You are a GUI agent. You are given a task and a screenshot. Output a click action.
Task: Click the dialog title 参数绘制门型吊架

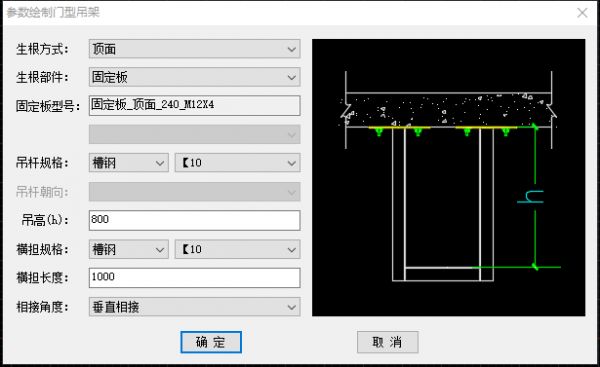tap(53, 13)
